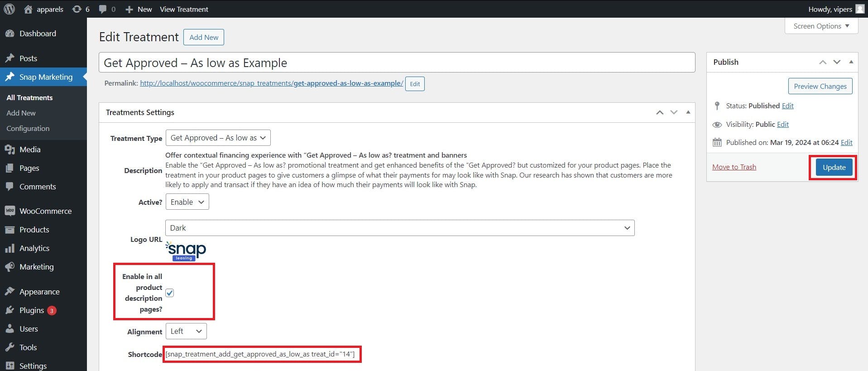Click Preview Changes button
The height and width of the screenshot is (371, 868).
click(820, 86)
